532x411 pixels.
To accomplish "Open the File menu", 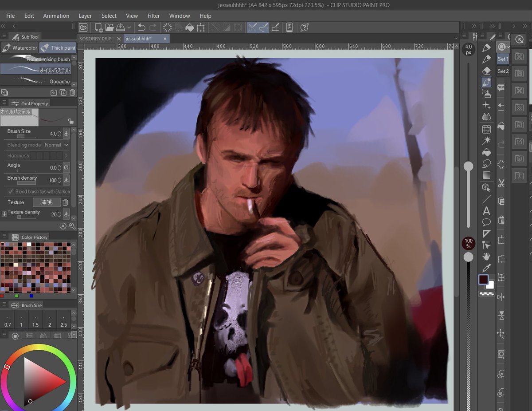I will pyautogui.click(x=10, y=16).
